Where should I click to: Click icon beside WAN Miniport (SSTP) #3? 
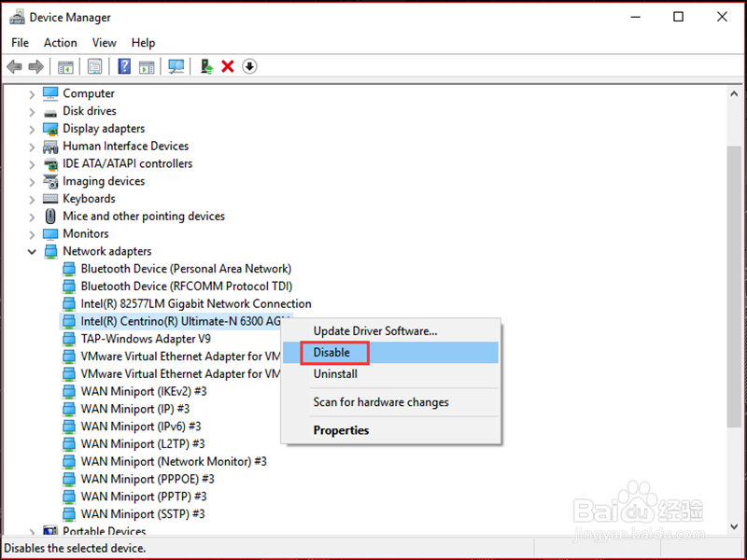pyautogui.click(x=69, y=514)
